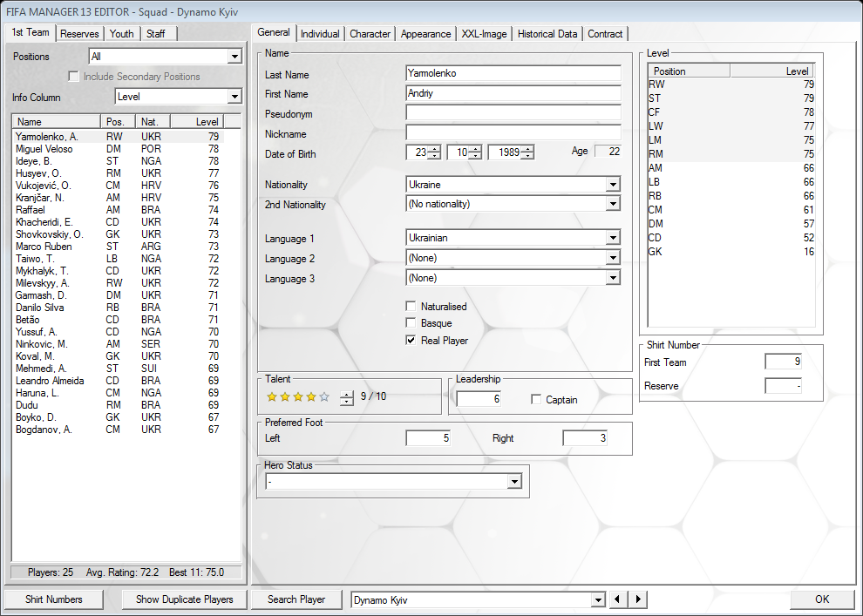863x616 pixels.
Task: Click the Shirt Numbers button
Action: pos(54,599)
